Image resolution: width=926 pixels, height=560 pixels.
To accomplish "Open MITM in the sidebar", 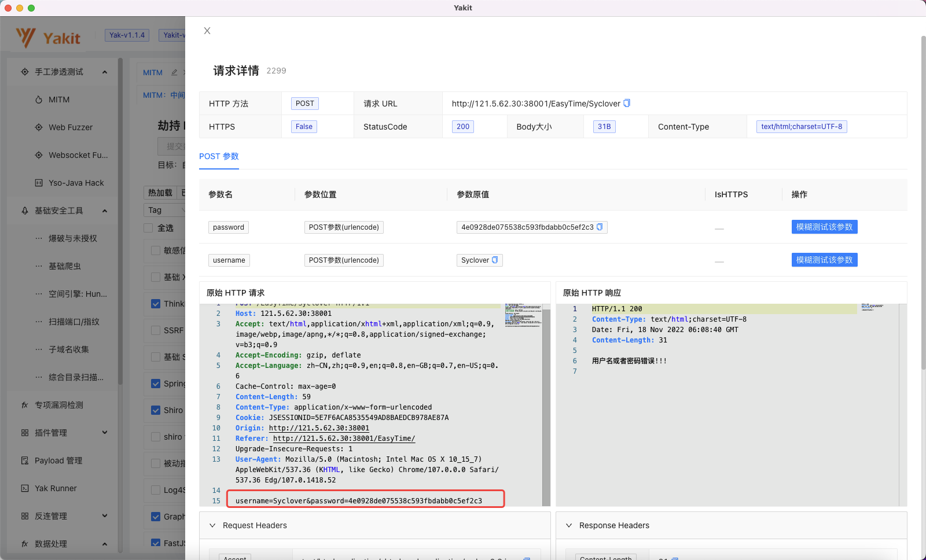I will coord(58,100).
